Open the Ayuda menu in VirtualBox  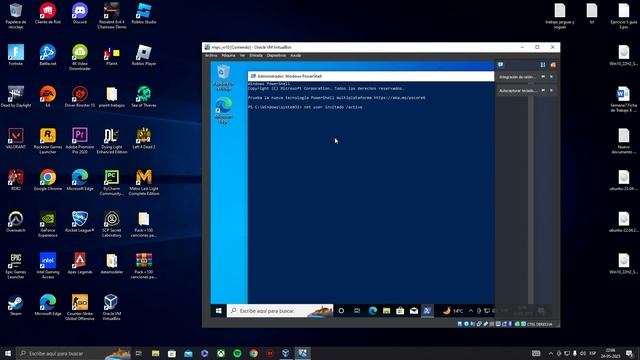click(296, 56)
